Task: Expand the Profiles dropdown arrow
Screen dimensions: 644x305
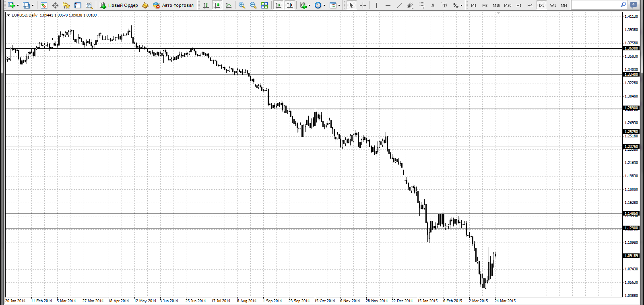Action: tap(33, 6)
